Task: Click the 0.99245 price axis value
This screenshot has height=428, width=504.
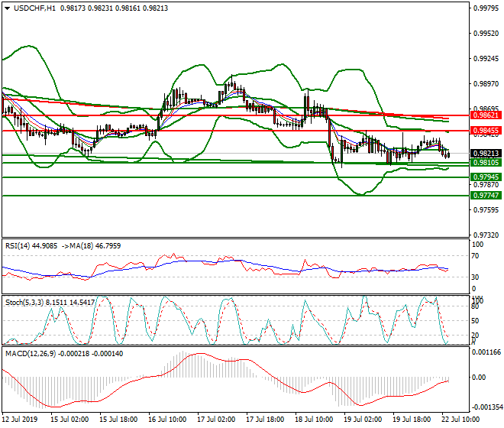Action: pyautogui.click(x=486, y=59)
